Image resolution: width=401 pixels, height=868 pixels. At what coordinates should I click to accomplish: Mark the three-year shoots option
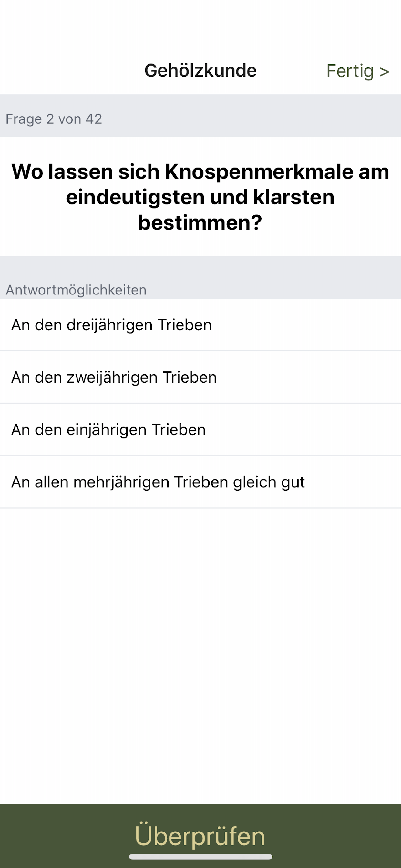pyautogui.click(x=200, y=325)
